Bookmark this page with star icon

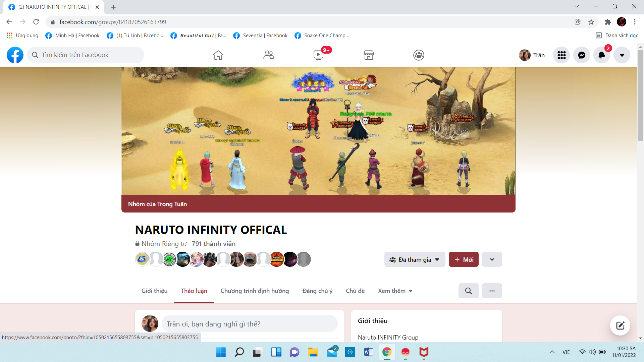coord(591,22)
